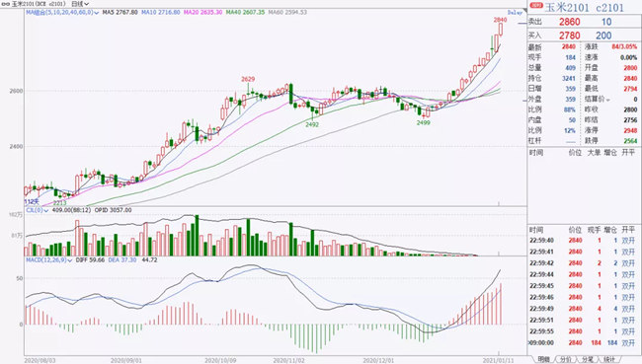Click the 最低 value 2794

[x=630, y=89]
